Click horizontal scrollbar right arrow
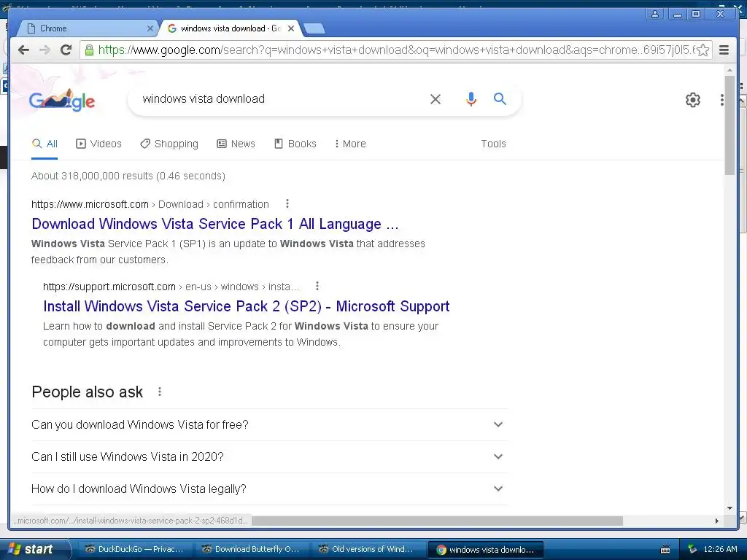Screen dimensions: 747x560 coord(716,521)
